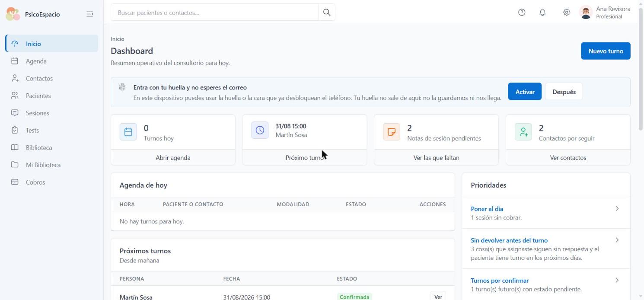
Task: Click the 31/08 15:00 next appointment value
Action: coord(290,126)
